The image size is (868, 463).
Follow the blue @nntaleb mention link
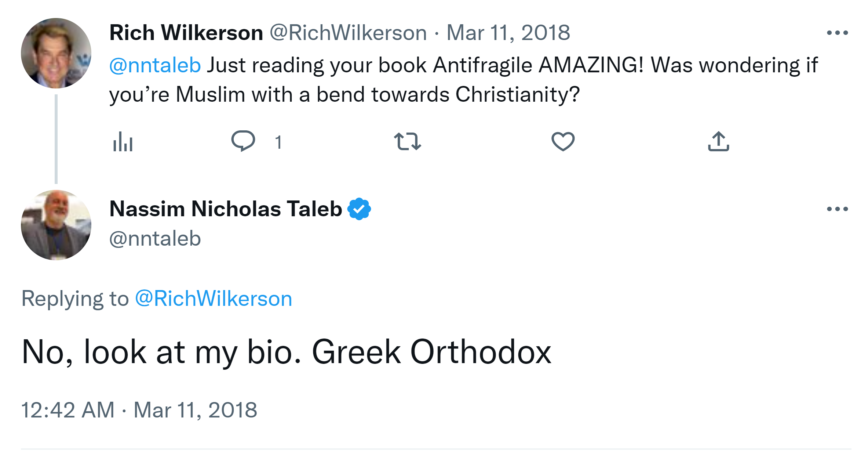pos(155,65)
